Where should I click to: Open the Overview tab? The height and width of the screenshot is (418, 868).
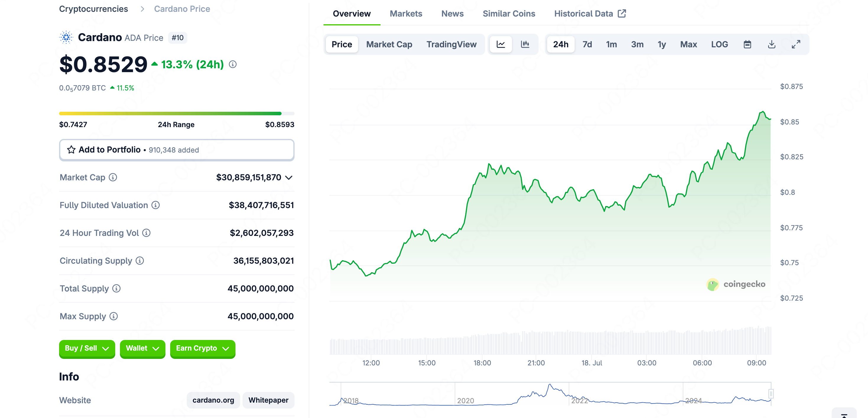[352, 14]
